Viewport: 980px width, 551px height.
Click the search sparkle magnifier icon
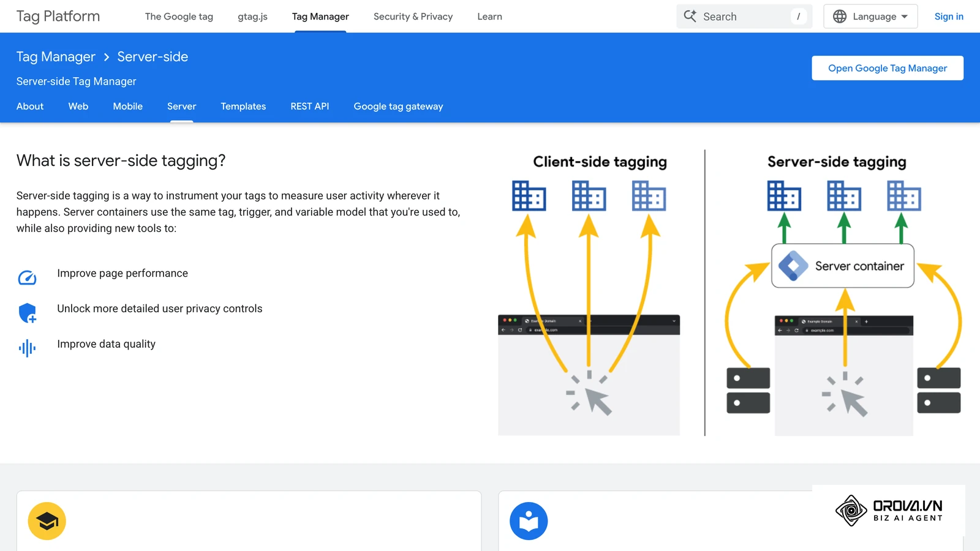[x=690, y=16]
